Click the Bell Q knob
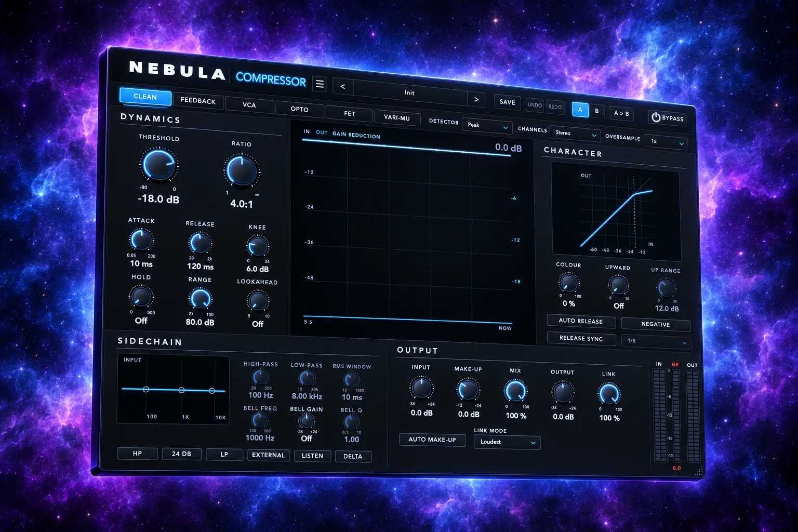The height and width of the screenshot is (532, 798). (352, 422)
